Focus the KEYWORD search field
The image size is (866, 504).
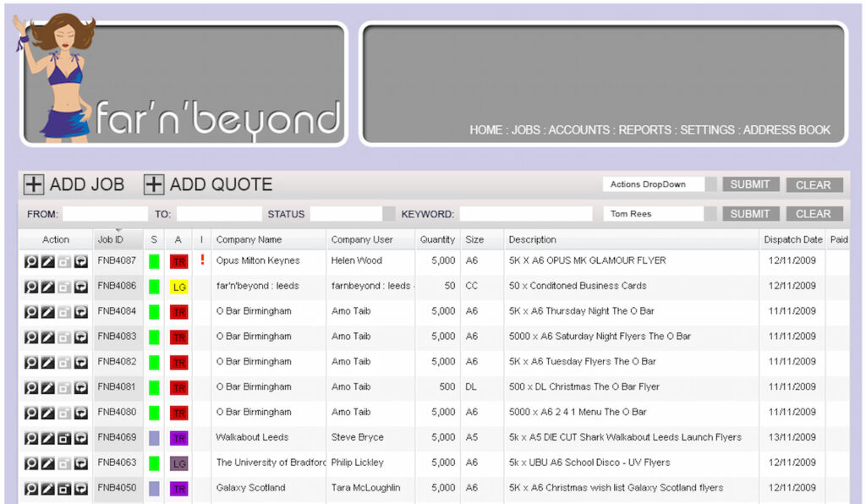click(x=526, y=214)
